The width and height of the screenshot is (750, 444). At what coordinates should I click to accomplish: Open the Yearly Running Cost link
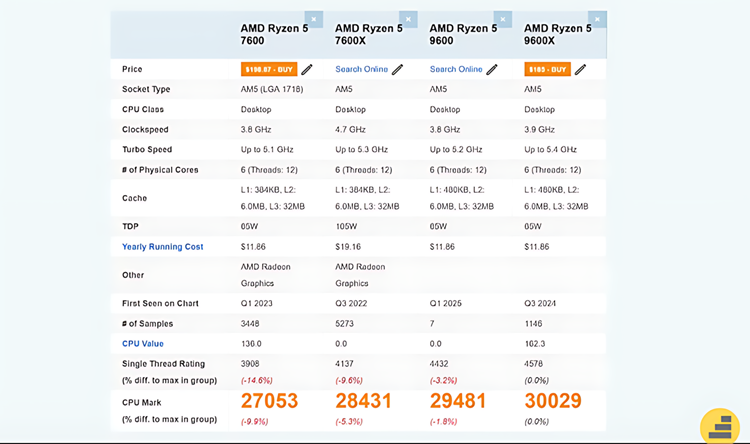click(163, 247)
